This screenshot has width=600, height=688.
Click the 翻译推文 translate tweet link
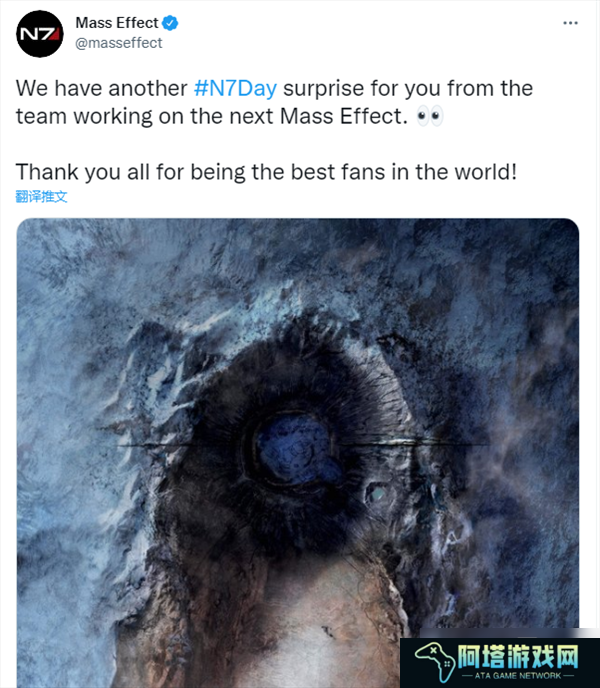[41, 196]
